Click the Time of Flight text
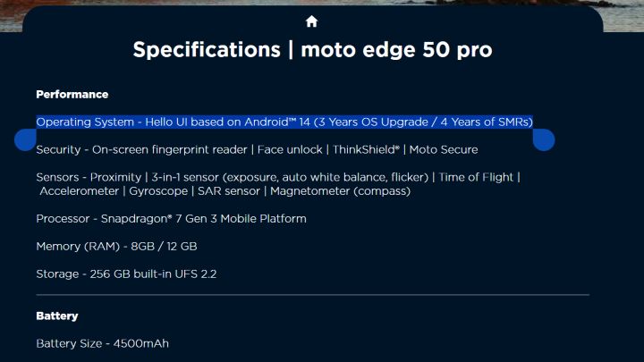The height and width of the screenshot is (362, 644). [476, 177]
